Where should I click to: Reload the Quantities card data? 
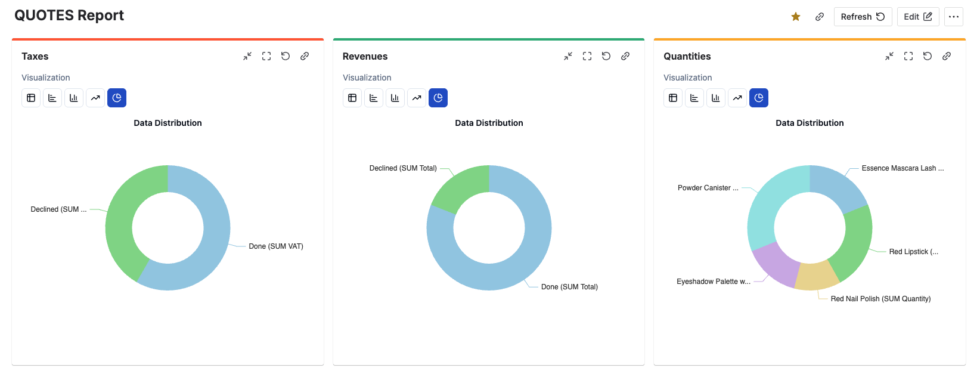[928, 56]
